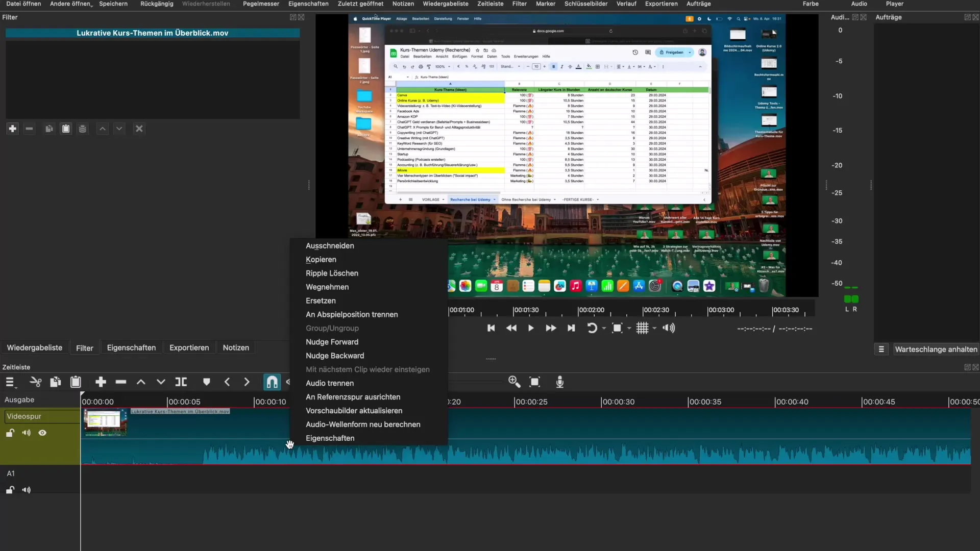
Task: Click the timeline Copy icon
Action: coord(55,382)
